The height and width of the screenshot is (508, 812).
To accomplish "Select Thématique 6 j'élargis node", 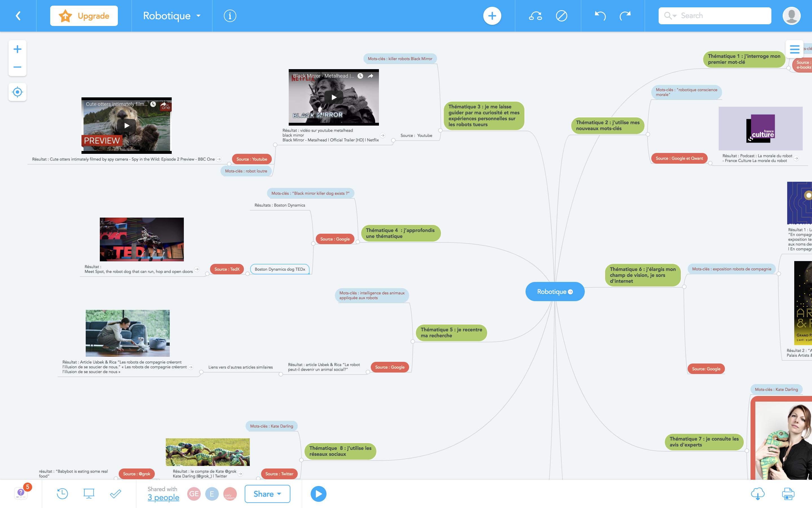I will tap(643, 275).
